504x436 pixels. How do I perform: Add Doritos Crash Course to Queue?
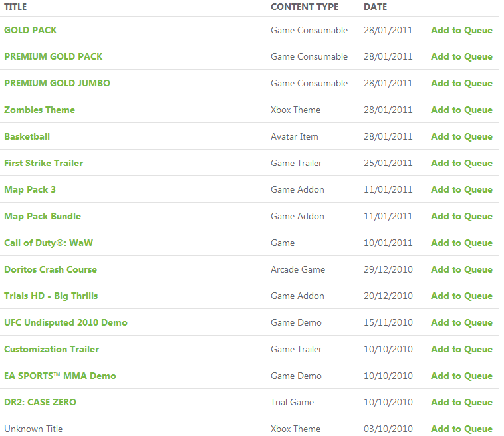[x=461, y=269]
